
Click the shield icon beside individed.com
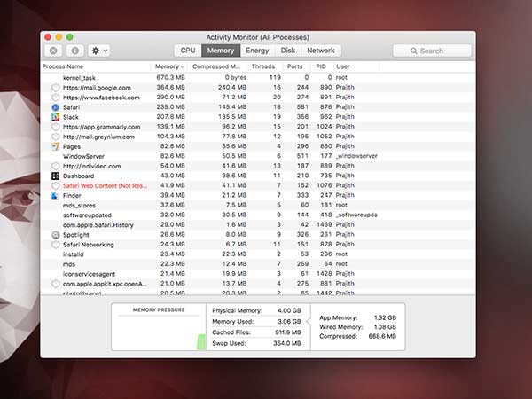coord(55,167)
